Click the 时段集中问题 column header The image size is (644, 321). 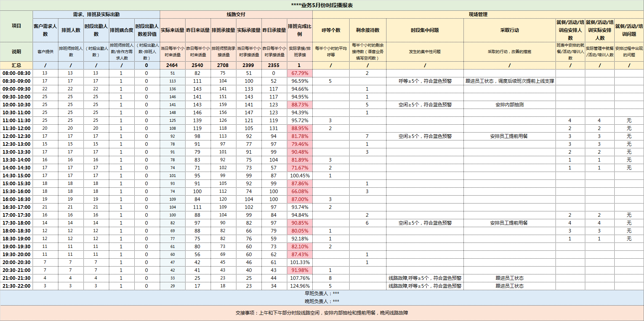(425, 30)
